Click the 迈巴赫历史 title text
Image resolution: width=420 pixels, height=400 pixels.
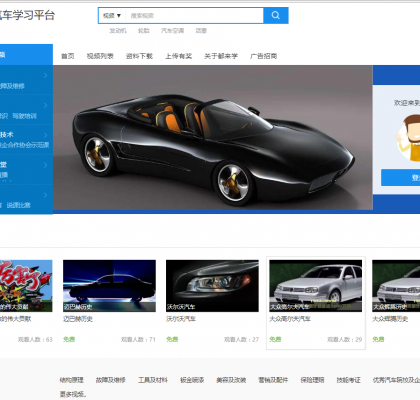point(78,319)
